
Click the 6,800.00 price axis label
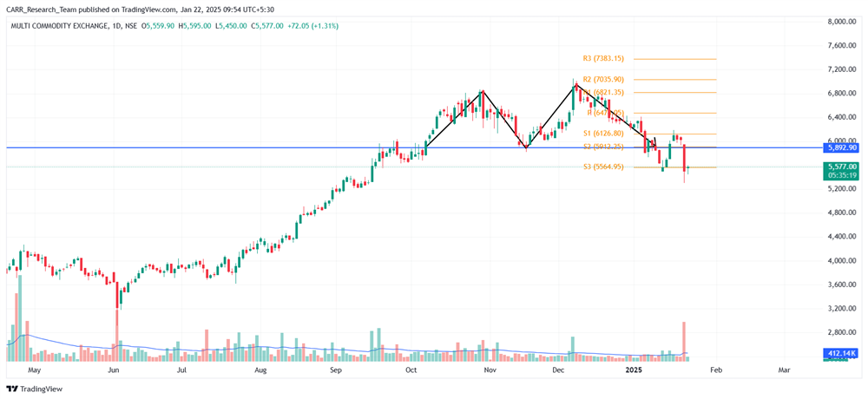click(843, 94)
